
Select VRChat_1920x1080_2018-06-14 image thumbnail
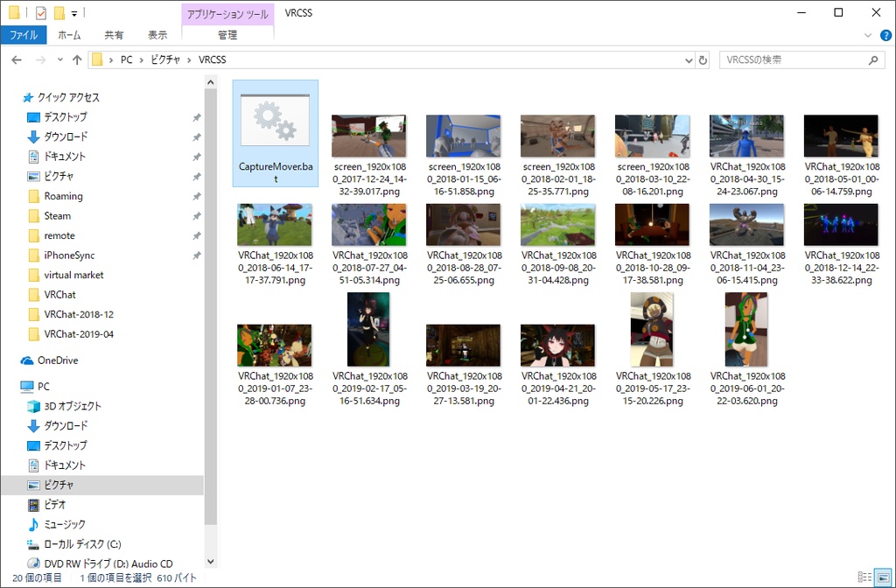pos(275,225)
